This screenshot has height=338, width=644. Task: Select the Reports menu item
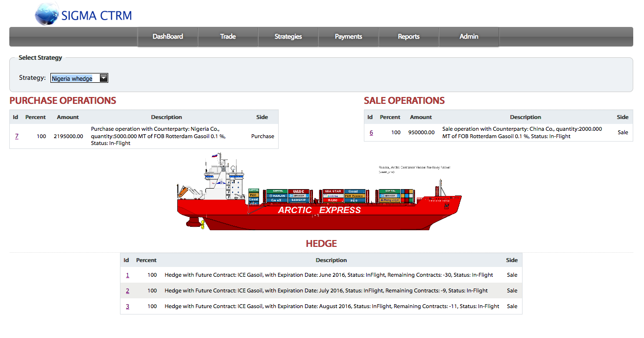click(408, 37)
